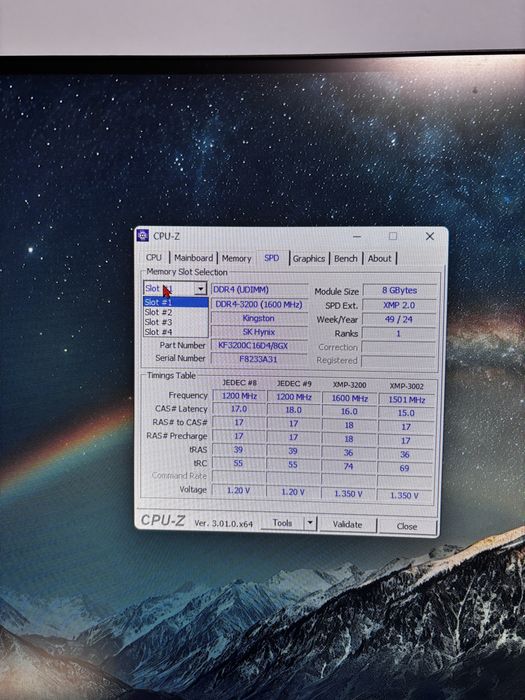Open the About tab
Viewport: 525px width, 700px height.
pyautogui.click(x=379, y=258)
